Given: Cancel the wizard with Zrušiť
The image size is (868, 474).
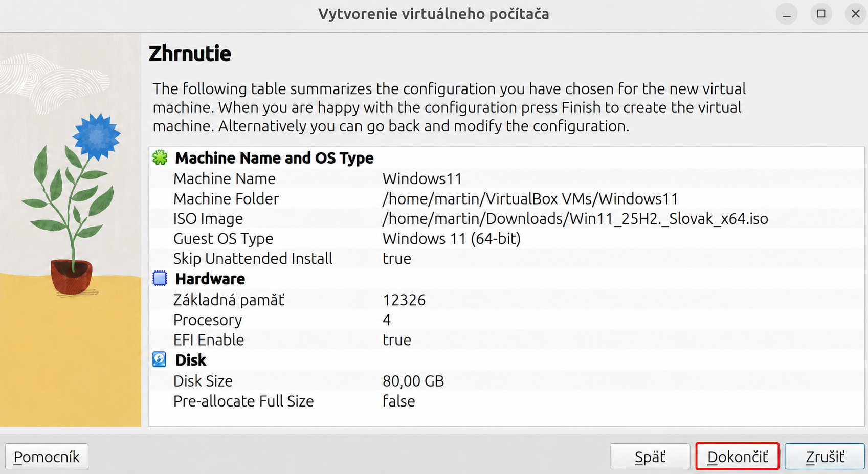Looking at the screenshot, I should coord(825,456).
